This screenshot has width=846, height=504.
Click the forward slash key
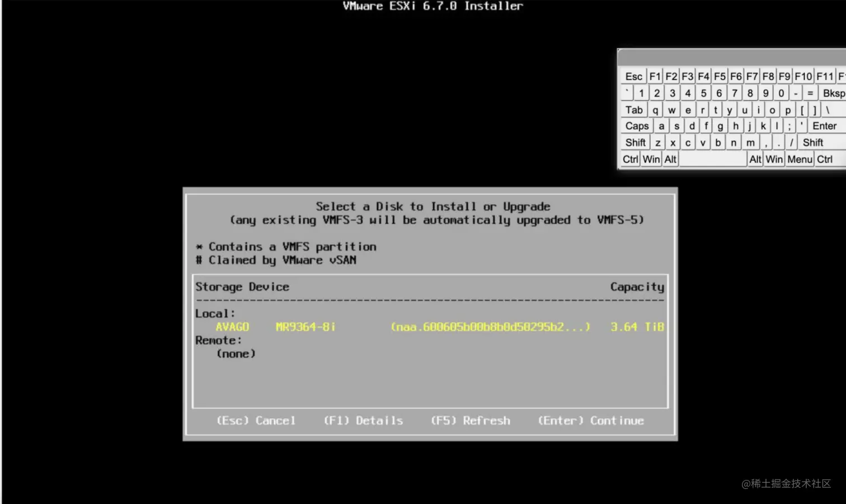791,143
